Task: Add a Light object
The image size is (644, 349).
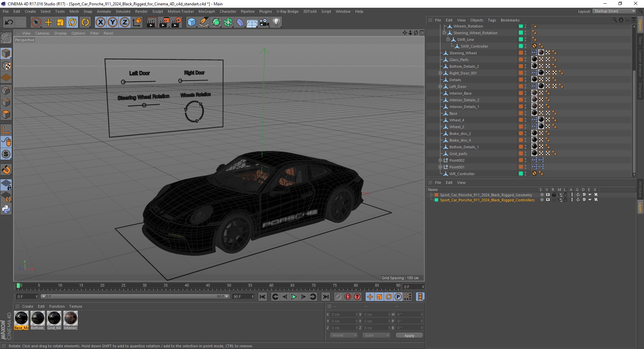Action: coord(276,22)
